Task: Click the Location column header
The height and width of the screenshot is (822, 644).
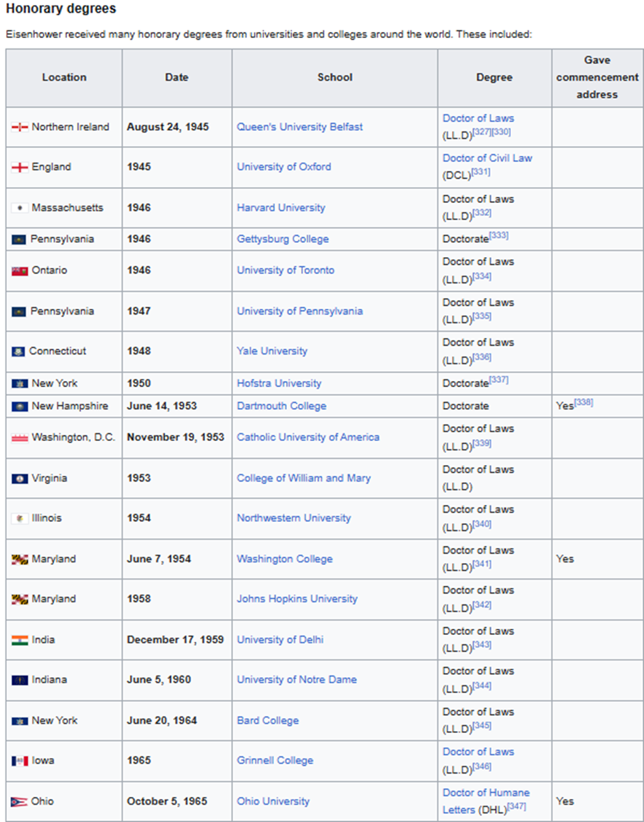Action: pos(64,78)
